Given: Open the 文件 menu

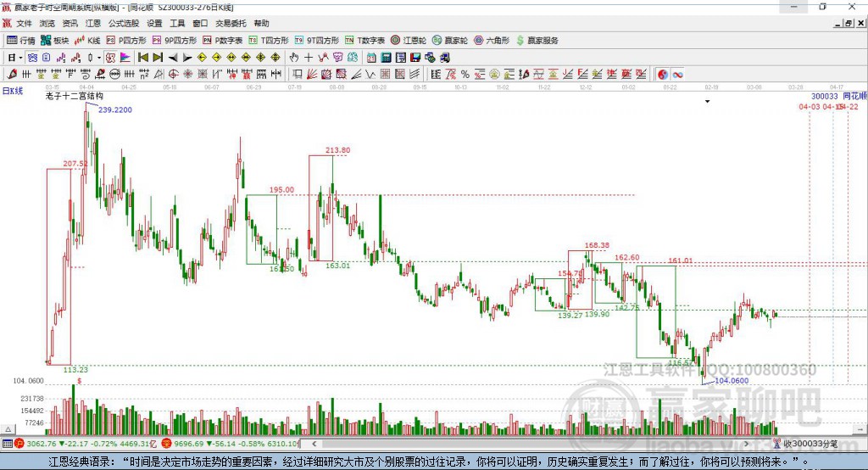Looking at the screenshot, I should tap(24, 23).
